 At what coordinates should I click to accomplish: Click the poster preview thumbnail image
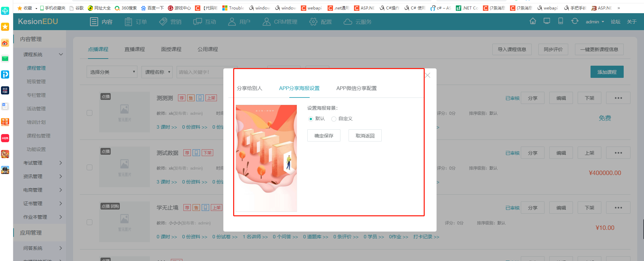(266, 158)
